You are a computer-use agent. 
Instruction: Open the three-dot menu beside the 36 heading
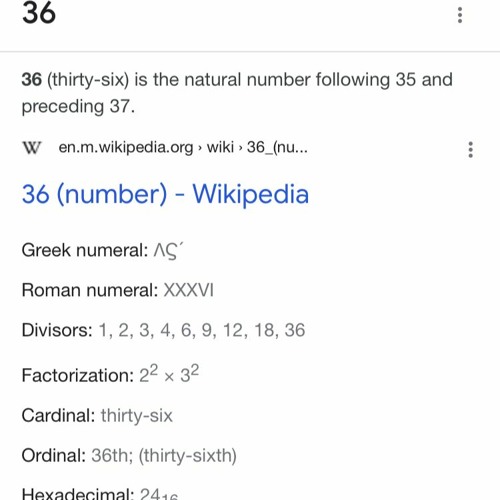[460, 15]
